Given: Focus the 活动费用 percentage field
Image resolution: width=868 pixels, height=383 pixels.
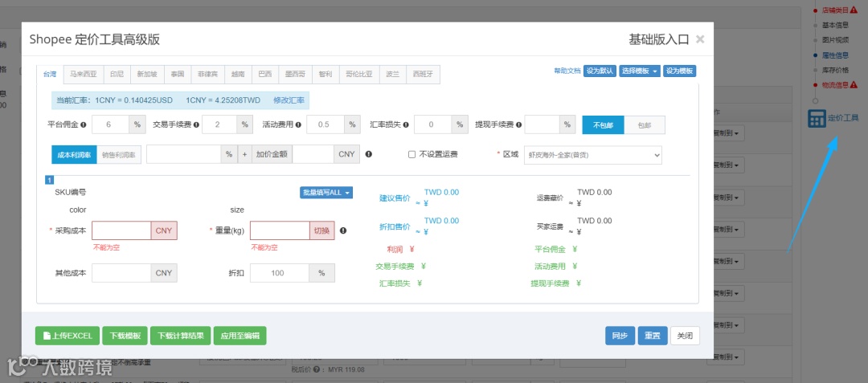Looking at the screenshot, I should pyautogui.click(x=325, y=125).
